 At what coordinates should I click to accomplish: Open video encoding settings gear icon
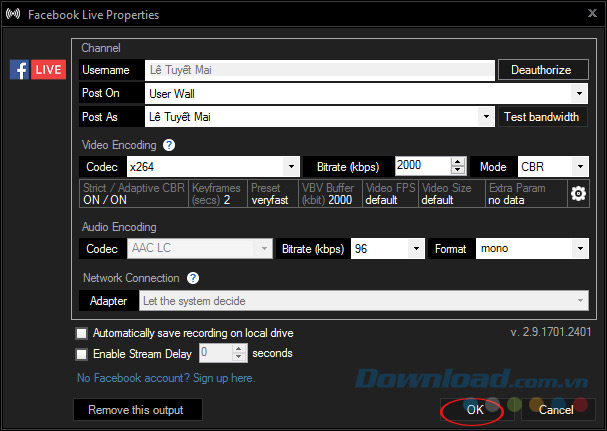tap(578, 194)
